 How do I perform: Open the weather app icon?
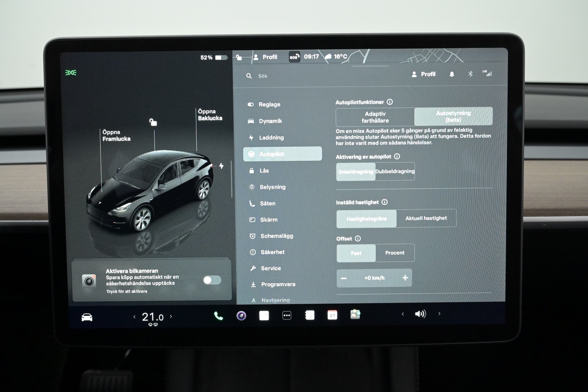[x=355, y=314]
